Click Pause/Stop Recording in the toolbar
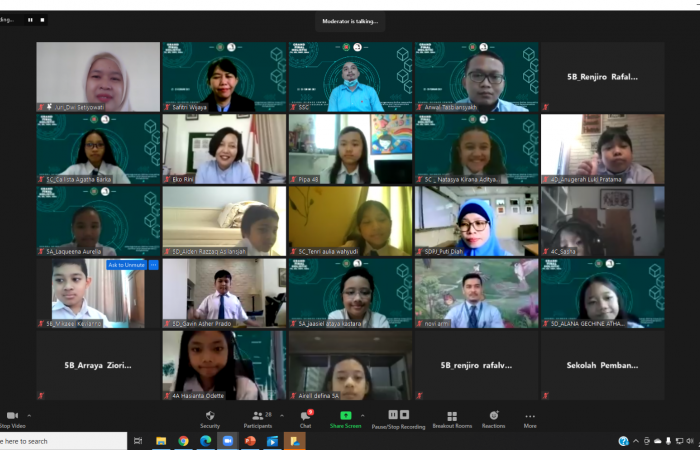 (398, 418)
